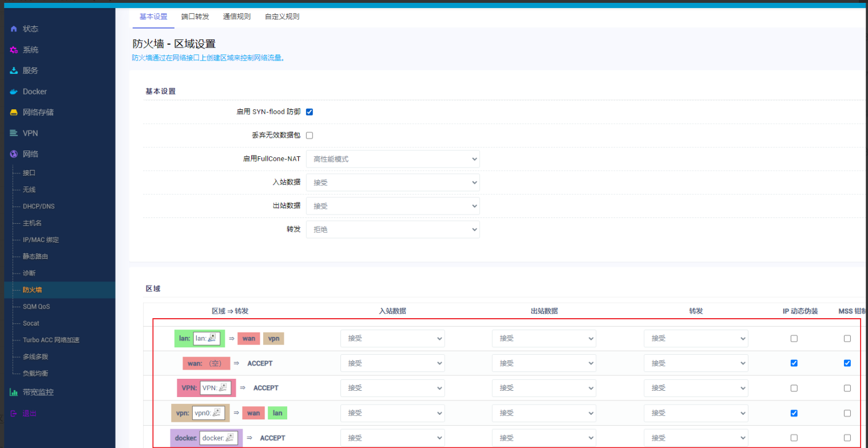Screen dimensions: 868x448
Task: Open the global 转发 dropdown showing 拒绝
Action: (393, 229)
